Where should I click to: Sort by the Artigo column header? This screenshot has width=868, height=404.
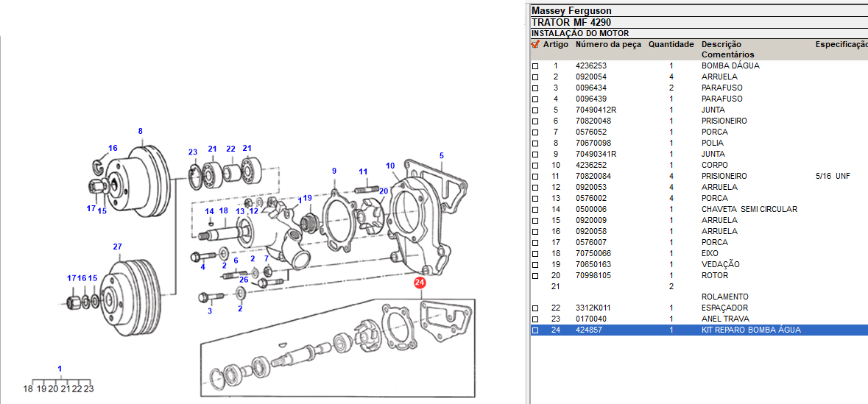[555, 44]
